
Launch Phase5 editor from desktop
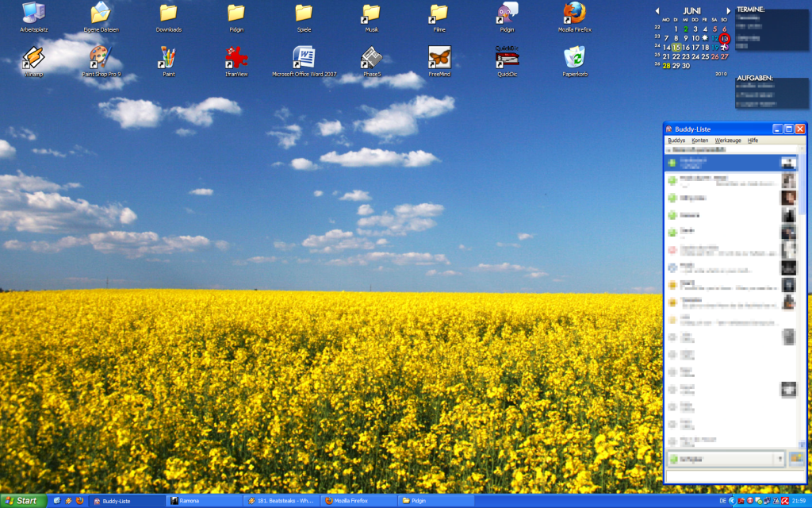click(x=371, y=59)
